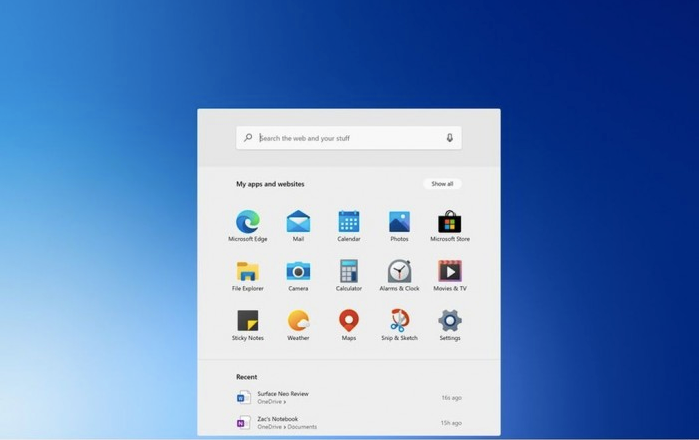Launch the Camera app
The width and height of the screenshot is (700, 440).
(x=298, y=275)
